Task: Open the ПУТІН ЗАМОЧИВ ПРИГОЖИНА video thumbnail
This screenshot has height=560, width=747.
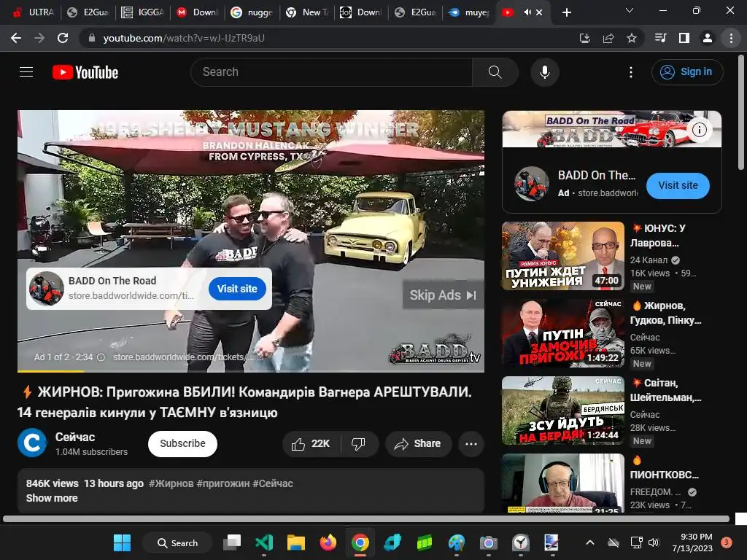Action: click(562, 332)
